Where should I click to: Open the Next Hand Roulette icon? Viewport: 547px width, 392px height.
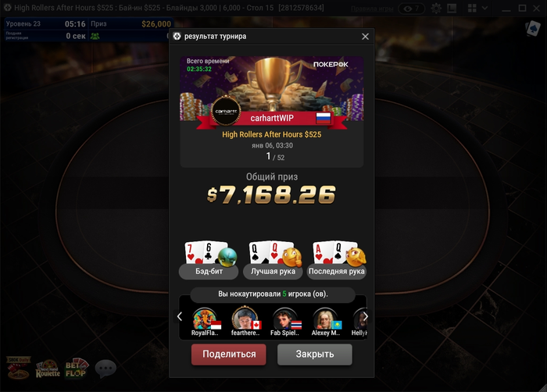[48, 369]
